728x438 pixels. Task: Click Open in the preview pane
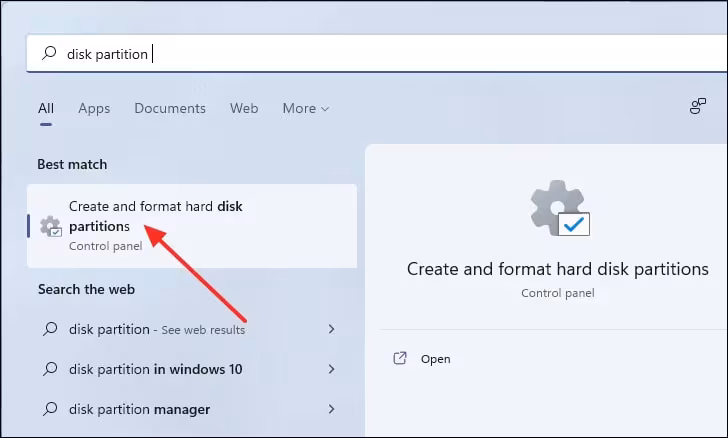pyautogui.click(x=435, y=358)
